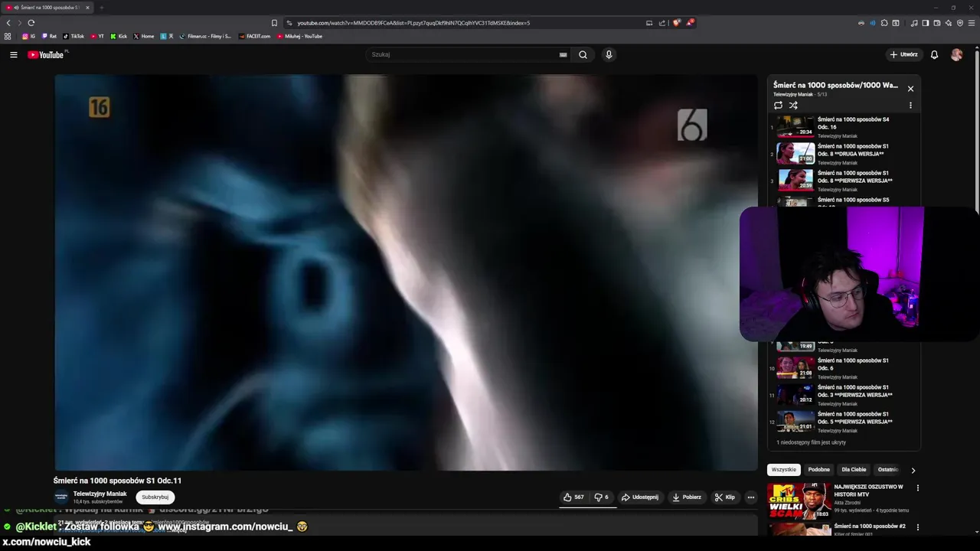The width and height of the screenshot is (980, 551).
Task: Create a clip with Klip button
Action: (724, 497)
